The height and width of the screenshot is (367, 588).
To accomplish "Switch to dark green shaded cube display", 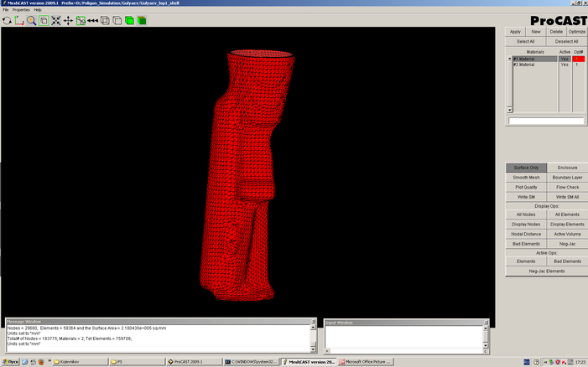I will [142, 21].
